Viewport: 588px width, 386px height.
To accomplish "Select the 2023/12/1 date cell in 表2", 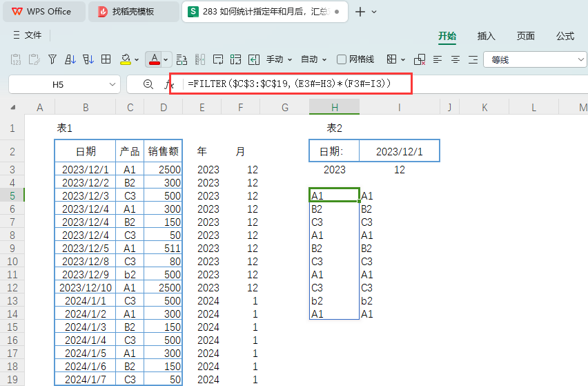I will coord(400,151).
